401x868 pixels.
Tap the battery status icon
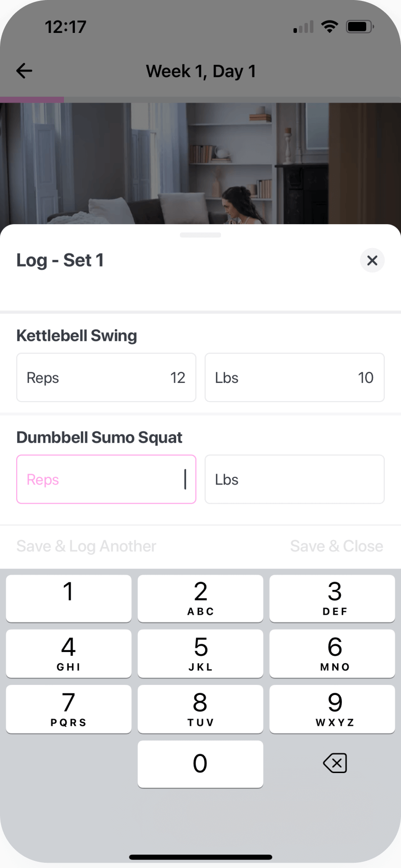coord(360,27)
